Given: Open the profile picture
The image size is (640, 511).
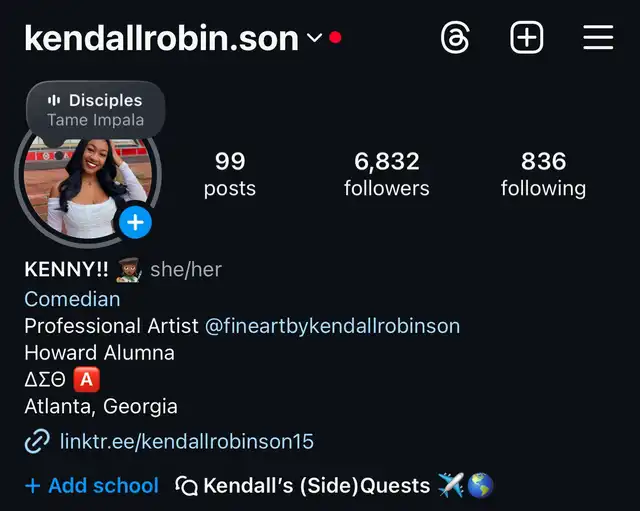Looking at the screenshot, I should pyautogui.click(x=88, y=184).
